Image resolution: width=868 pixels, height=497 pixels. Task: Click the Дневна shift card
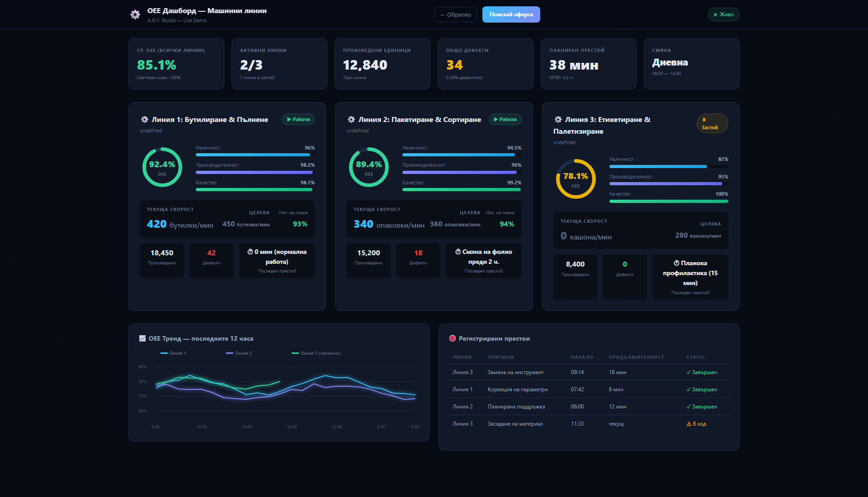692,64
